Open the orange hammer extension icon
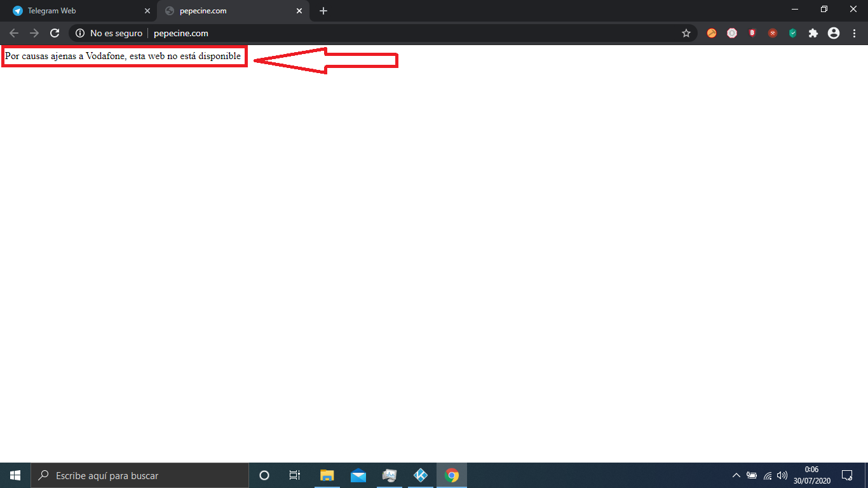Screen dimensions: 868x488 pos(712,33)
